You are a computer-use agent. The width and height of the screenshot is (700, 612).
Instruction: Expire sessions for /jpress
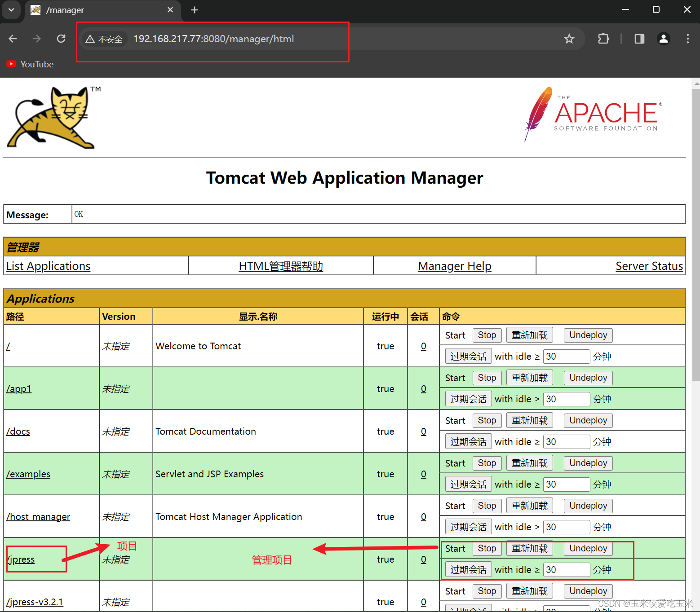[469, 570]
